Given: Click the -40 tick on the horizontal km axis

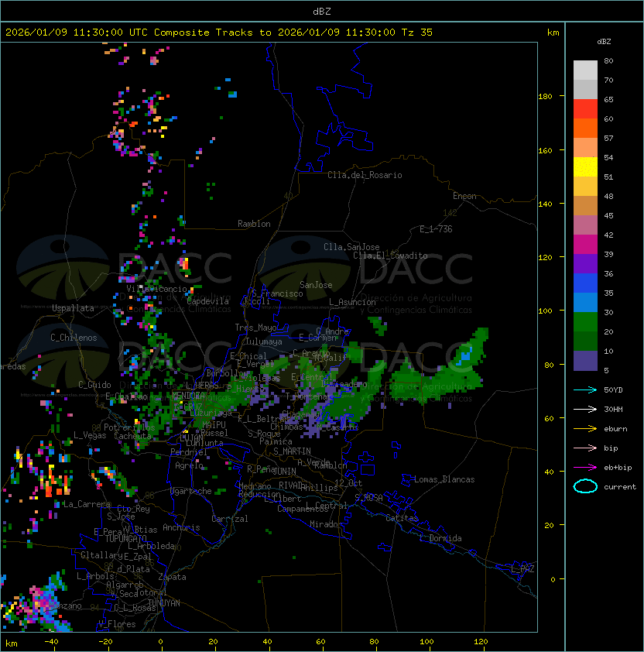Looking at the screenshot, I should click(51, 641).
